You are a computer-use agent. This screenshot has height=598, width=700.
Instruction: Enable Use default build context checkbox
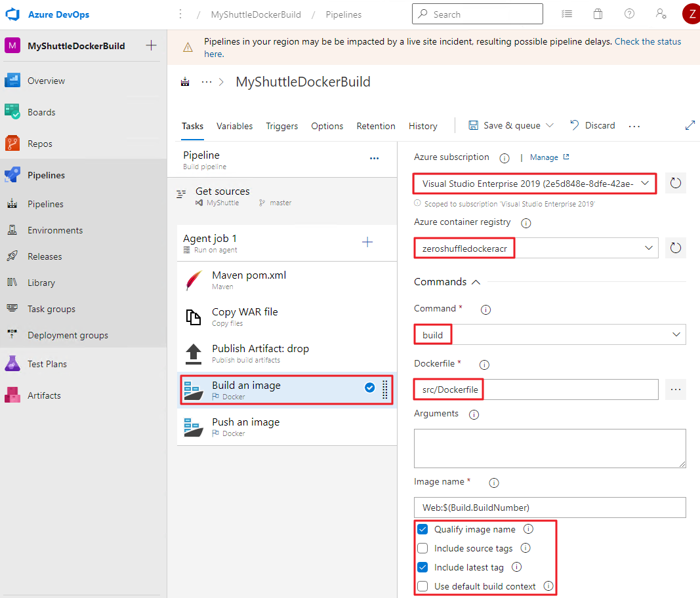coord(422,586)
